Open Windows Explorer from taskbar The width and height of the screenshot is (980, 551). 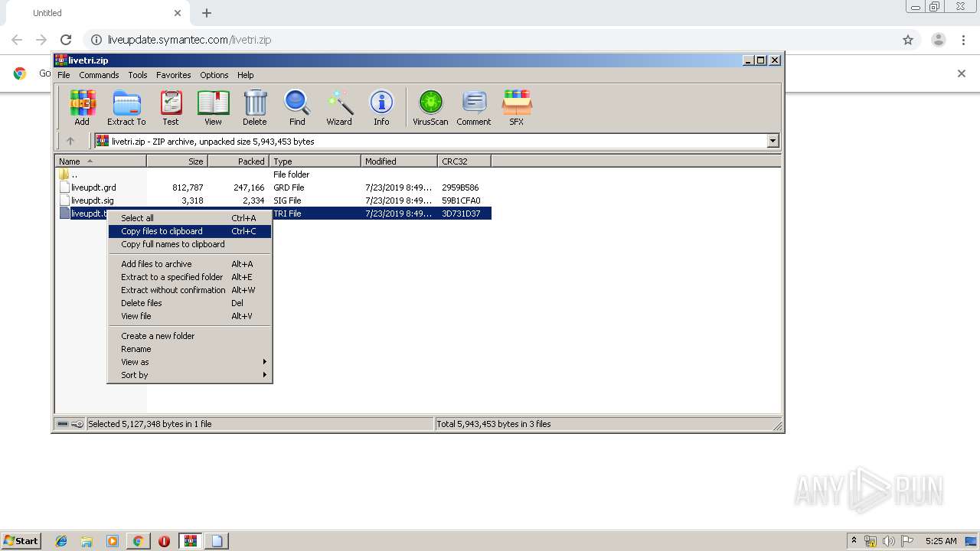click(x=87, y=541)
